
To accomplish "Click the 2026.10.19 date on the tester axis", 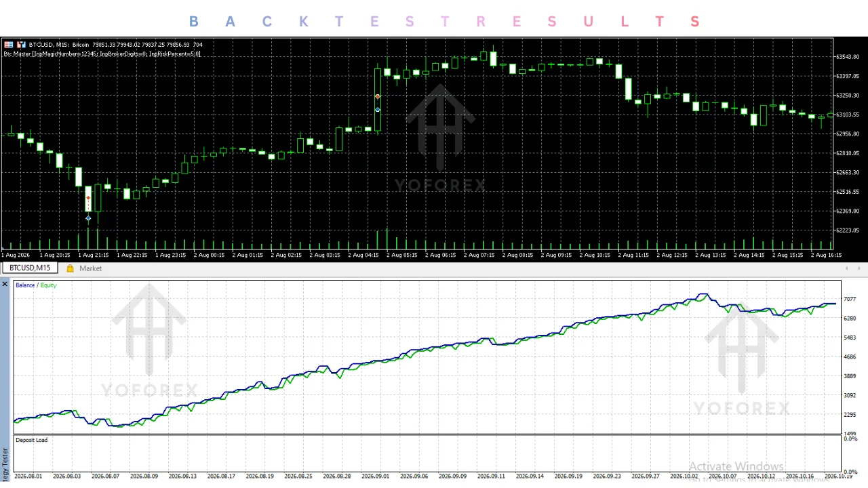I will pyautogui.click(x=839, y=476).
